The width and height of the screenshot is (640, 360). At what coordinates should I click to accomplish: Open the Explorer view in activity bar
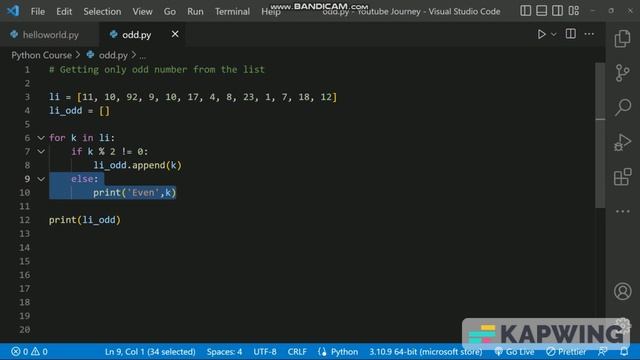[622, 39]
